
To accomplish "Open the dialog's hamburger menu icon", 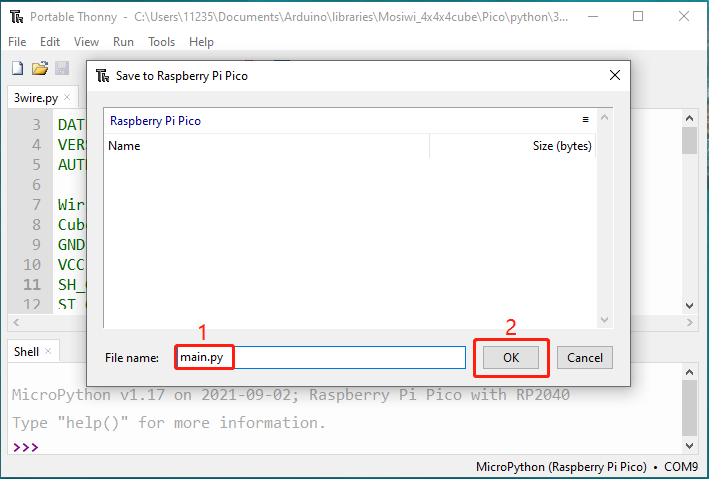I will (586, 120).
